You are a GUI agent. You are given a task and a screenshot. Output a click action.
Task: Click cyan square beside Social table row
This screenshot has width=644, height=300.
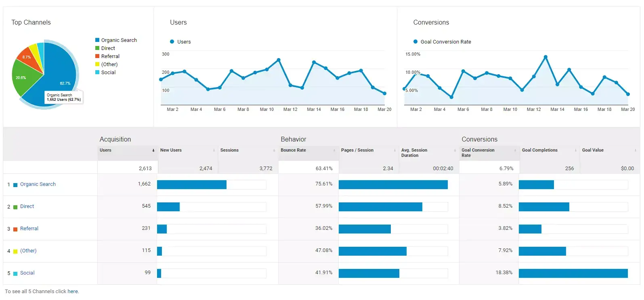15,274
